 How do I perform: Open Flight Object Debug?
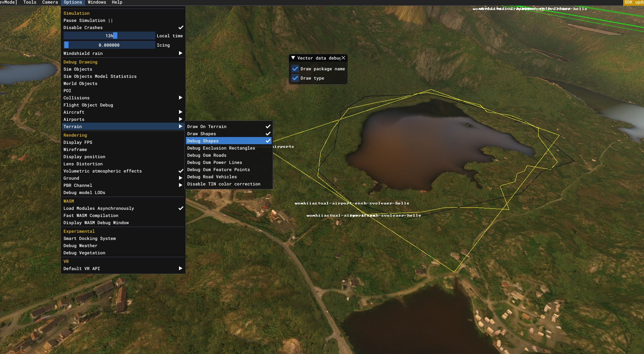click(x=123, y=105)
